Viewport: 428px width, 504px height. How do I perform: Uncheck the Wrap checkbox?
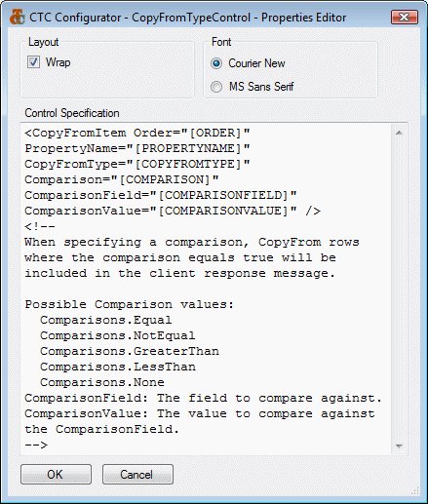click(x=33, y=62)
